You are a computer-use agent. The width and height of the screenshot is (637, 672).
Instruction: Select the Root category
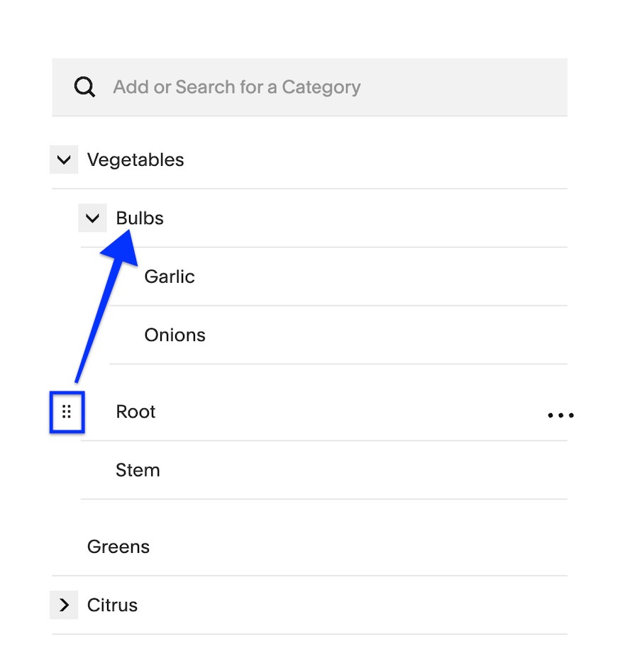click(x=135, y=411)
